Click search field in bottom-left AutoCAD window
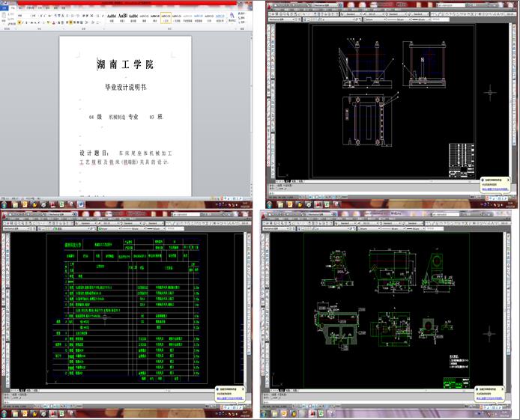This screenshot has width=520, height=420. point(186,214)
